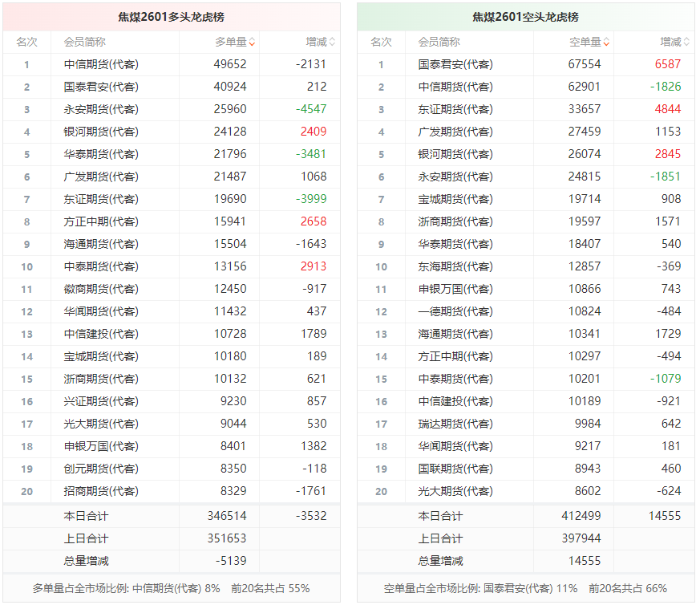Select 中泰期货(代客) in long table
Screen dimensions: 700x605
click(101, 266)
